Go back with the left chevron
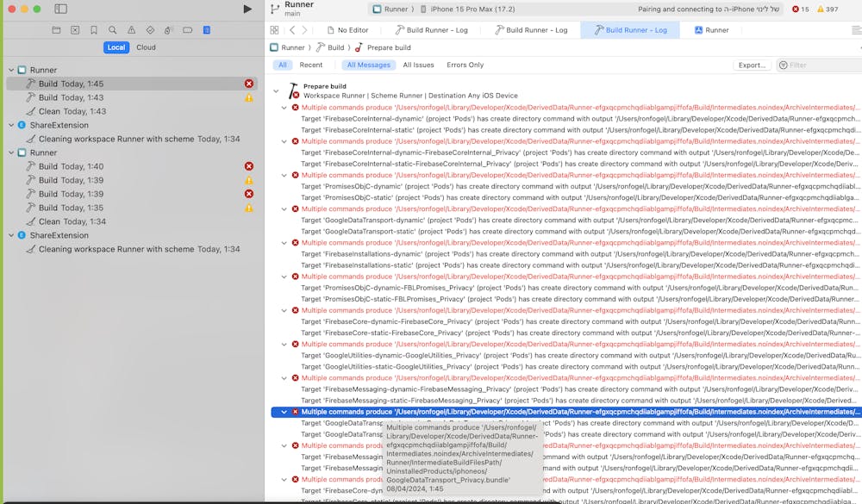Viewport: 862px width, 504px height. click(292, 30)
